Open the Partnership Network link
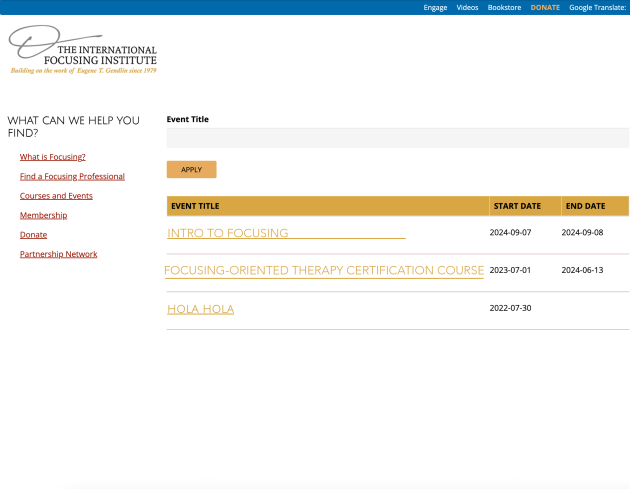This screenshot has width=630, height=489. click(59, 254)
